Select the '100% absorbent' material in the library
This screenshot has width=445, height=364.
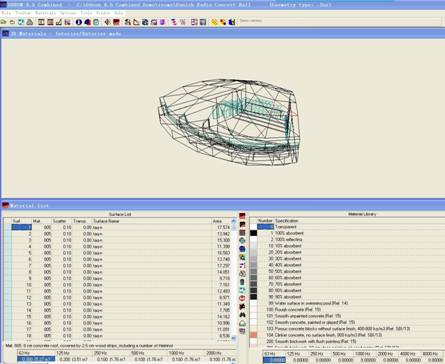(287, 233)
